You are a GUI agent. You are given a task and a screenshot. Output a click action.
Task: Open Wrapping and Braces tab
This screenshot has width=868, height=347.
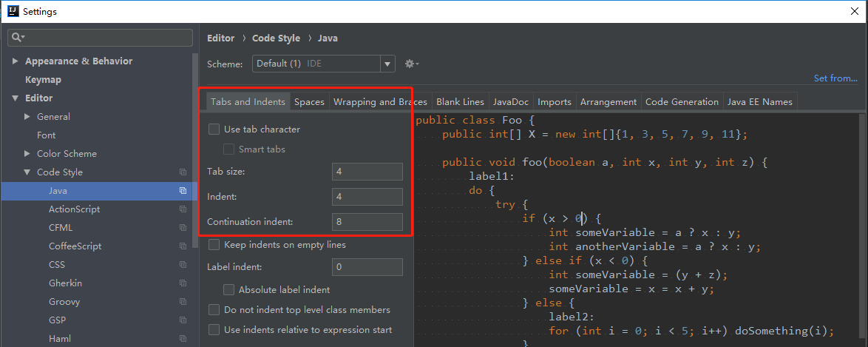[x=380, y=102]
